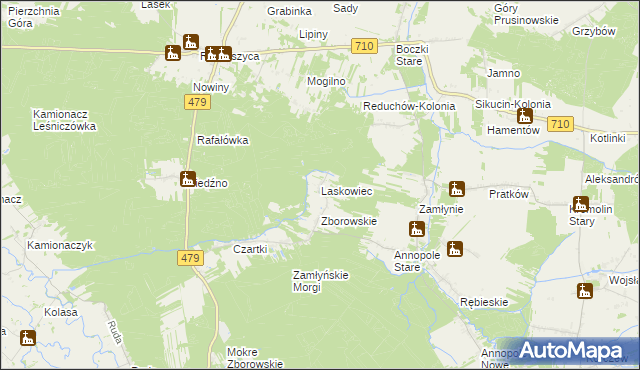The height and width of the screenshot is (370, 640).
Task: Select the Pierzchnia Góra label
Action: point(33,17)
